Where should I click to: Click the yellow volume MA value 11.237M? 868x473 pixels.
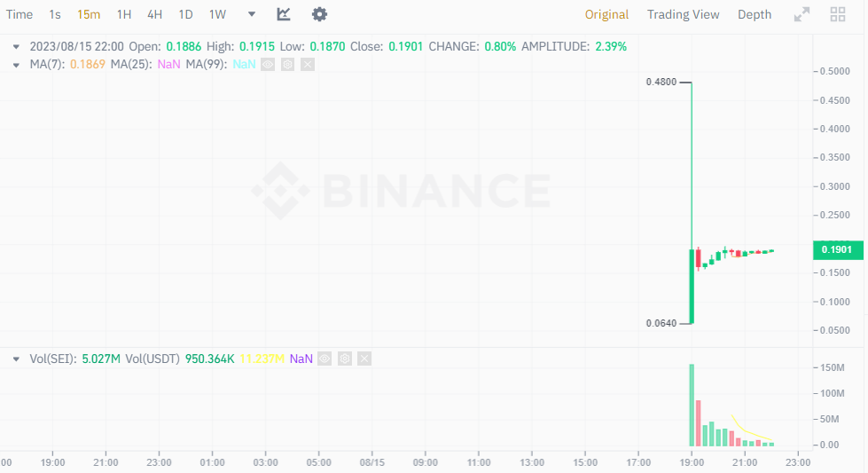[262, 359]
